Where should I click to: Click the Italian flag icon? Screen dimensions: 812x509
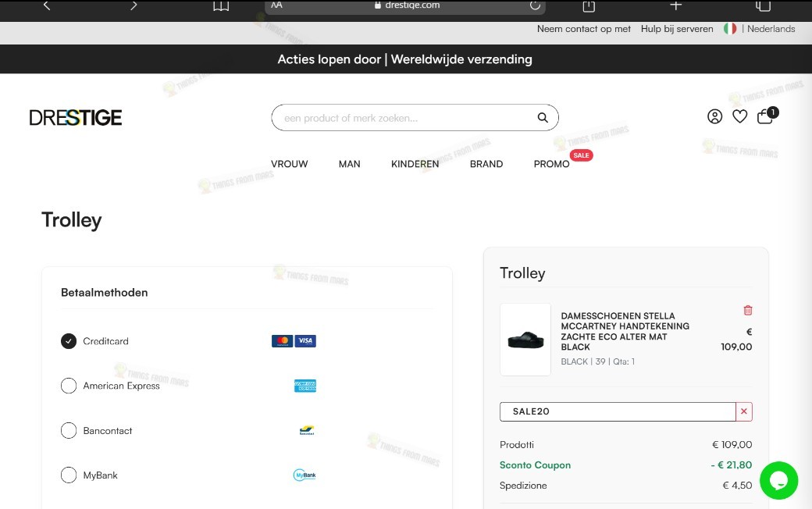click(x=730, y=29)
